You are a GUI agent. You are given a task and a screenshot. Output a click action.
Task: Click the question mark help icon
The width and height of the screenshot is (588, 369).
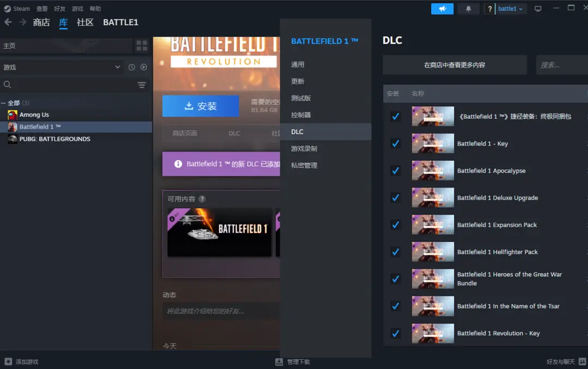(x=489, y=9)
